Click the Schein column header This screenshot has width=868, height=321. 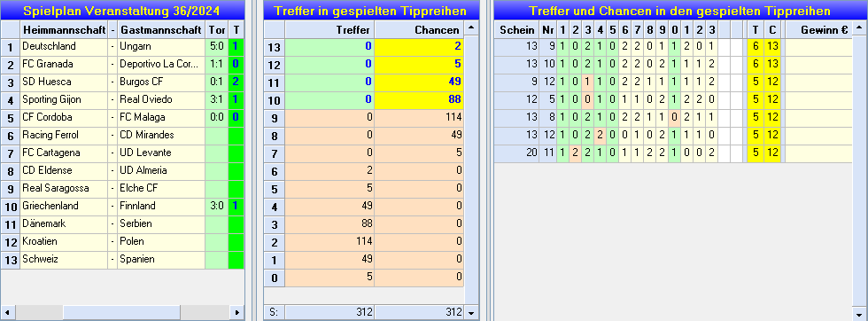(516, 30)
